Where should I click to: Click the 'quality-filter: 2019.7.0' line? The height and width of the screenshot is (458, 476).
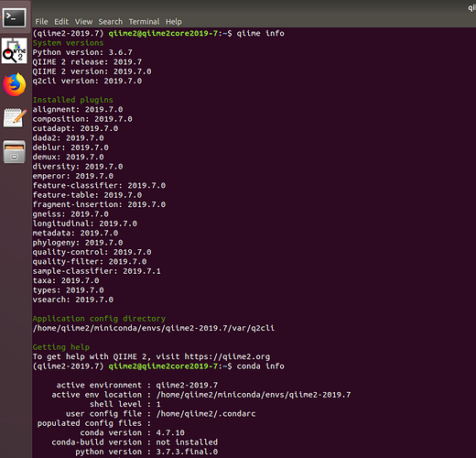90,261
